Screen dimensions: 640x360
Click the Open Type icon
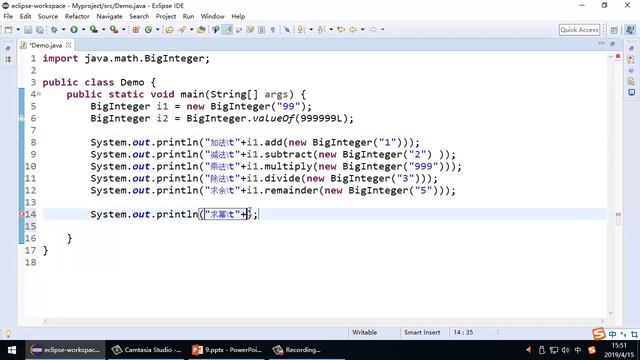[x=169, y=29]
